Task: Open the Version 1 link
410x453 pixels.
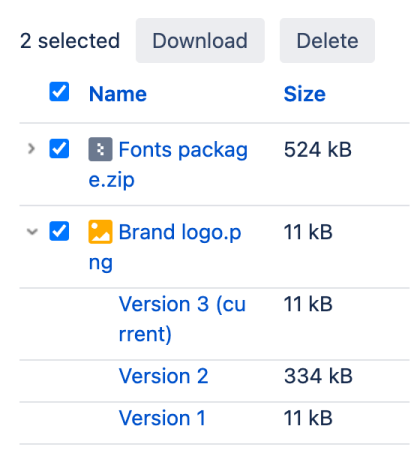Action: pyautogui.click(x=162, y=418)
